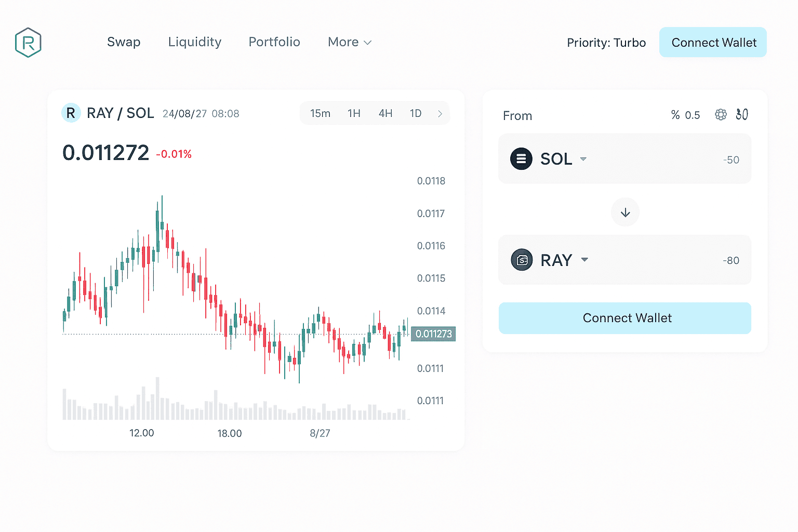Expand the More menu
The height and width of the screenshot is (532, 798).
point(349,42)
